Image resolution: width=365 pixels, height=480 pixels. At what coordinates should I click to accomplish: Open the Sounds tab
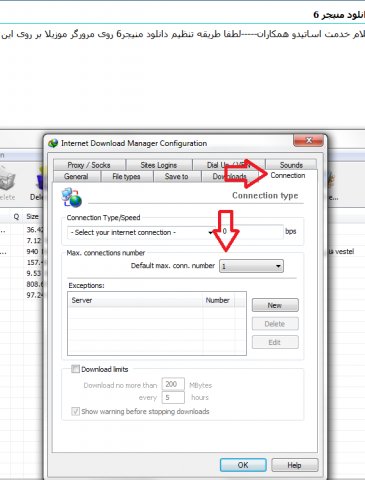[291, 165]
